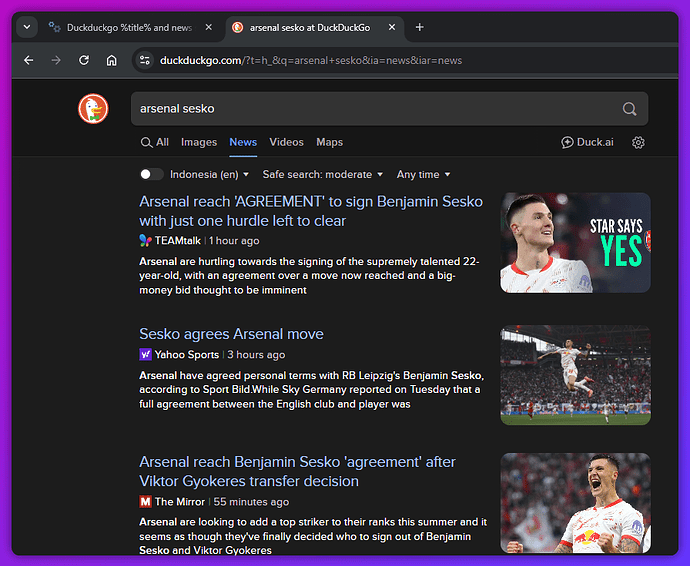
Task: Switch to the Maps tab
Action: click(x=330, y=142)
